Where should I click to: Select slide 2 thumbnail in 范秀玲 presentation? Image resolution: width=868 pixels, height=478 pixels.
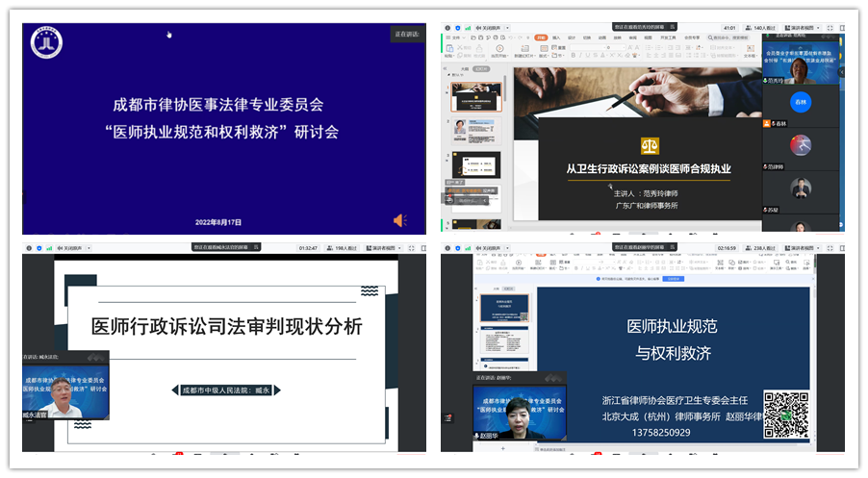[476, 131]
